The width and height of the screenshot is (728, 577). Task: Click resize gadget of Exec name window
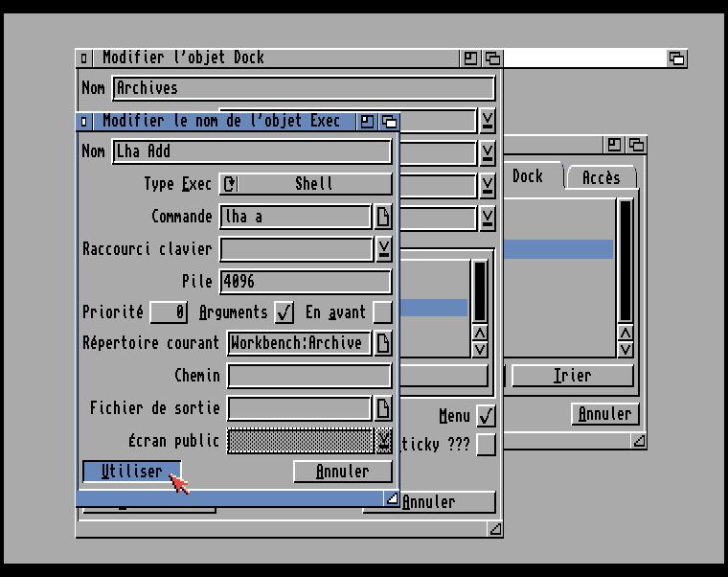tap(391, 498)
